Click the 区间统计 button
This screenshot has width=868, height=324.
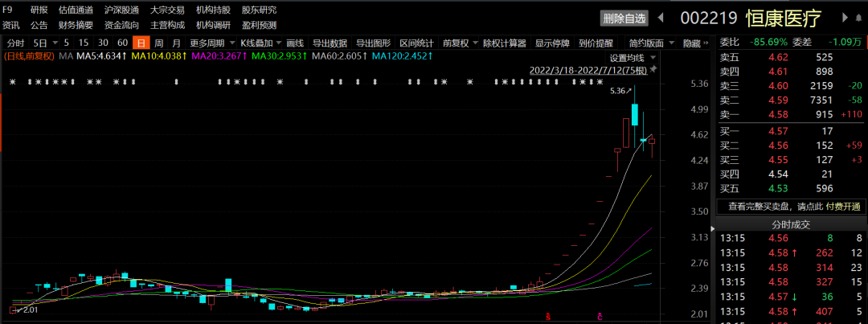417,43
